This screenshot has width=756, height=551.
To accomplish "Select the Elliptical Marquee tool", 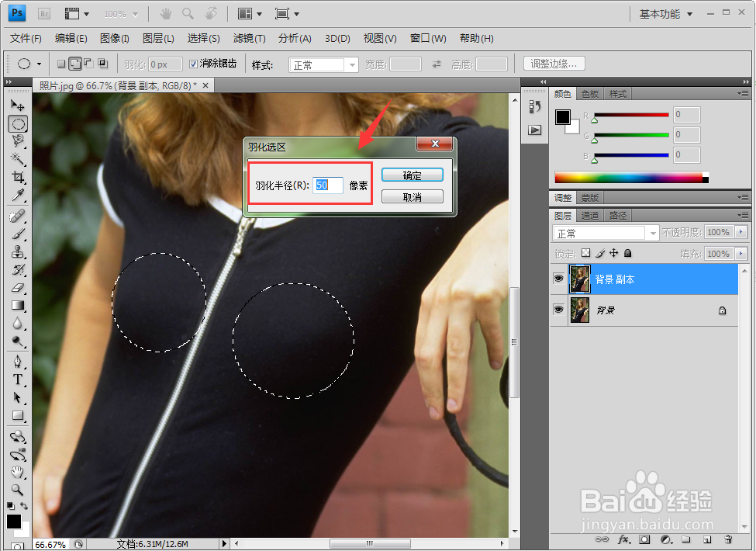I will pyautogui.click(x=19, y=123).
